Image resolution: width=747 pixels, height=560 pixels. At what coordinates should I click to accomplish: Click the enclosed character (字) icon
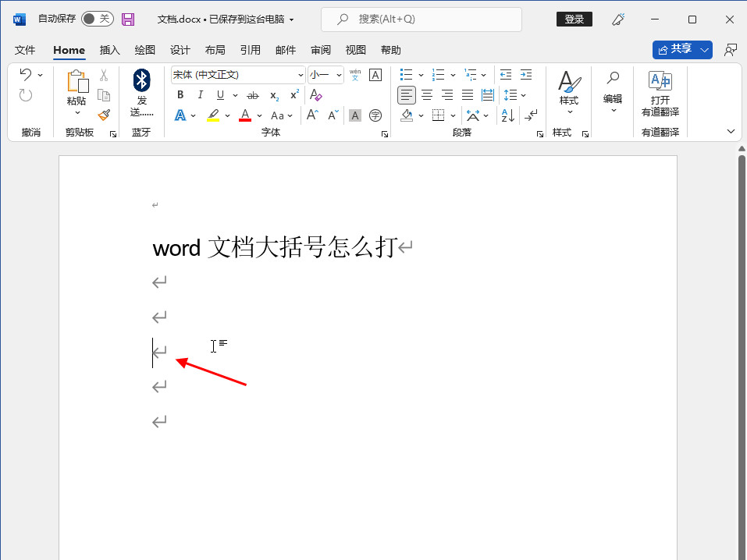pos(375,115)
